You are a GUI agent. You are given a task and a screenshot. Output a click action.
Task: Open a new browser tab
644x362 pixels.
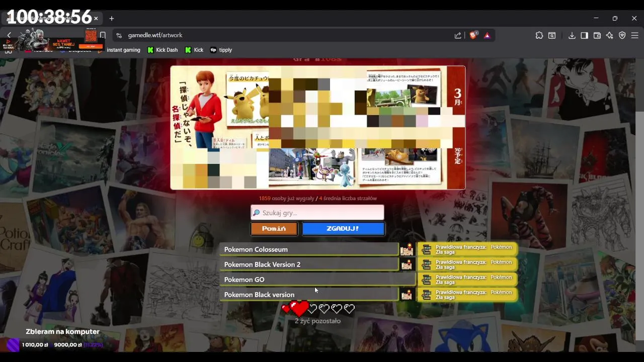(x=112, y=19)
